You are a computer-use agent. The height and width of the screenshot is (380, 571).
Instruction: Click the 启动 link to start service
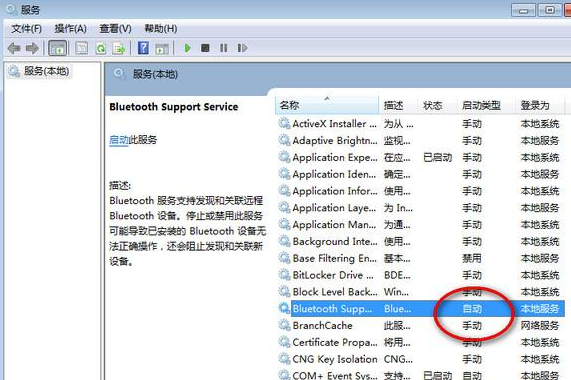pos(119,140)
